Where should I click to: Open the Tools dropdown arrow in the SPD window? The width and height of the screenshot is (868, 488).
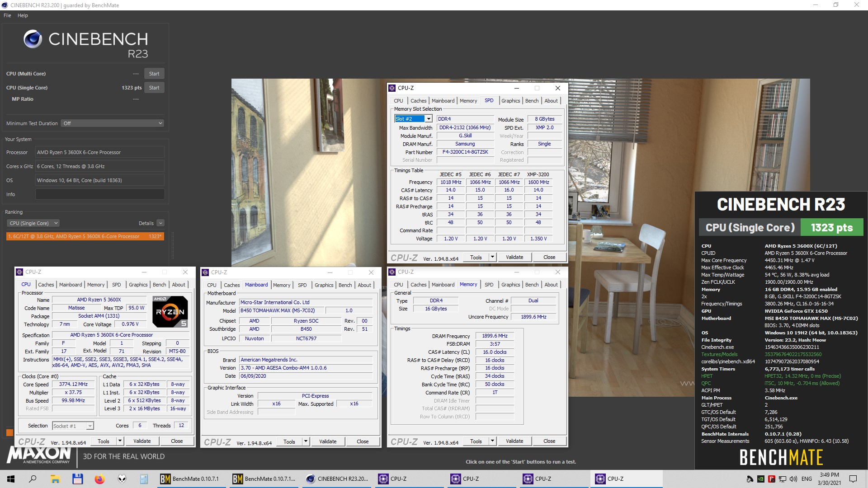pyautogui.click(x=492, y=257)
